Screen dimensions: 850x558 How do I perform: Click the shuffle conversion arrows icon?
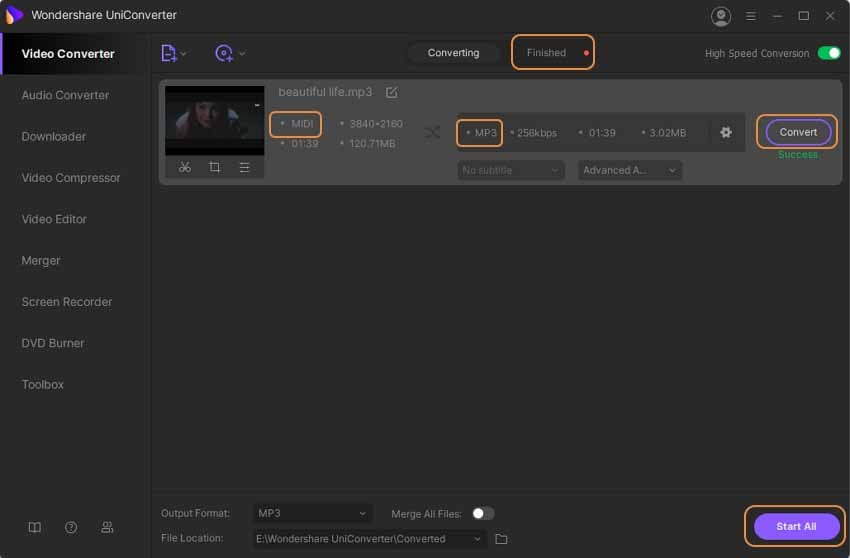click(x=432, y=132)
